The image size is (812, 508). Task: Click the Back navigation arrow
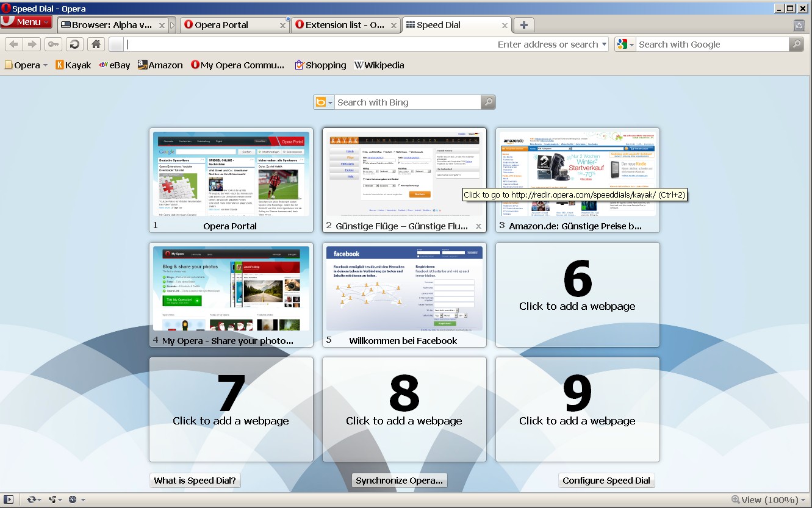point(13,44)
